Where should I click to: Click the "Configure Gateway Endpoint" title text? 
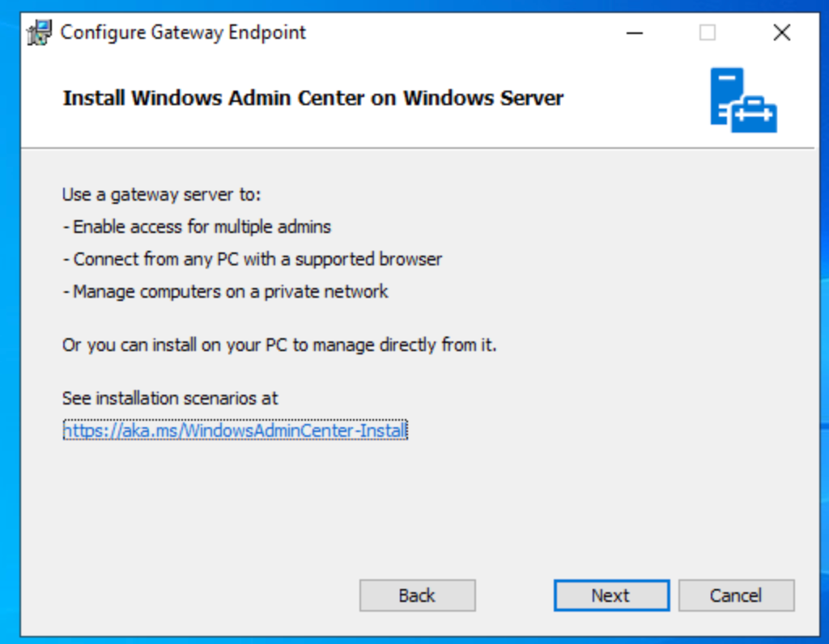pos(184,33)
